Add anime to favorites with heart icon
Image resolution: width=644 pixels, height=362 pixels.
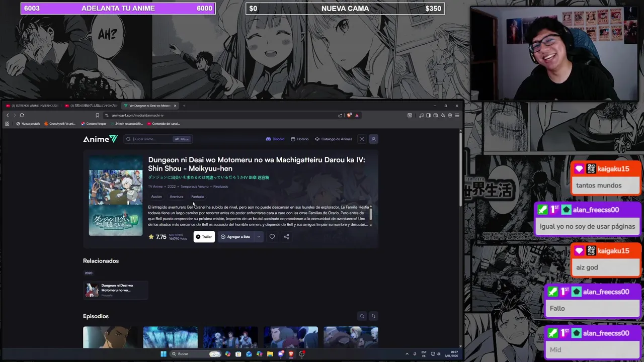point(272,237)
